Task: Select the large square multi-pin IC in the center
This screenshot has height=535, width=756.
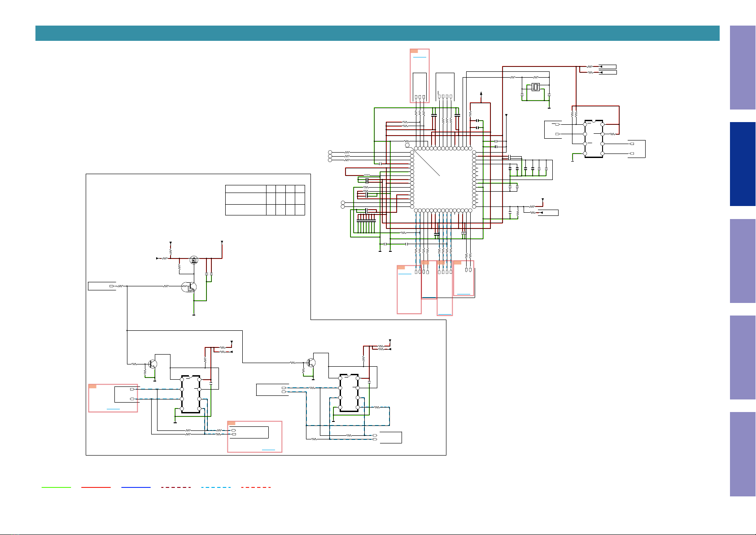Action: tap(443, 179)
